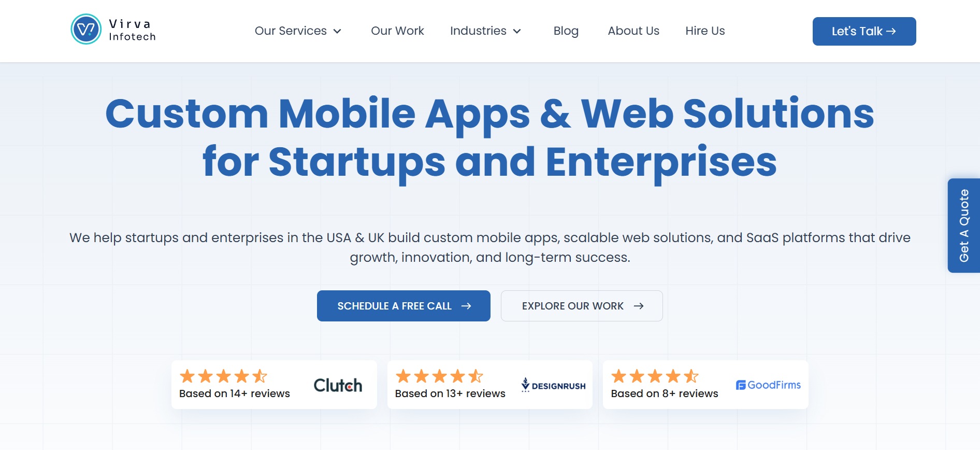Go to the Our Work page

pos(397,31)
